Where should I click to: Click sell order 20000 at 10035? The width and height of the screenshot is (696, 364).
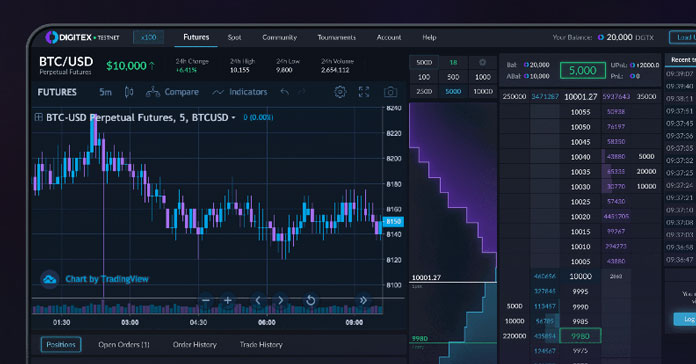646,171
